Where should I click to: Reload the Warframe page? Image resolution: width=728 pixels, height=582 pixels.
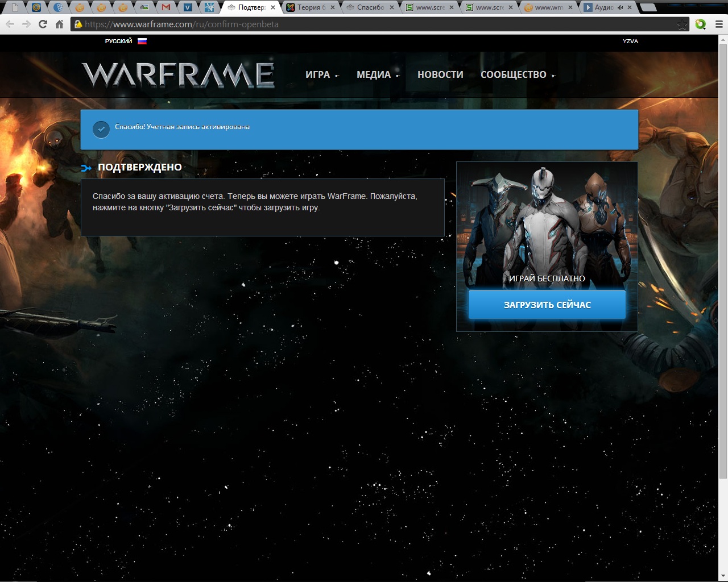[x=43, y=24]
